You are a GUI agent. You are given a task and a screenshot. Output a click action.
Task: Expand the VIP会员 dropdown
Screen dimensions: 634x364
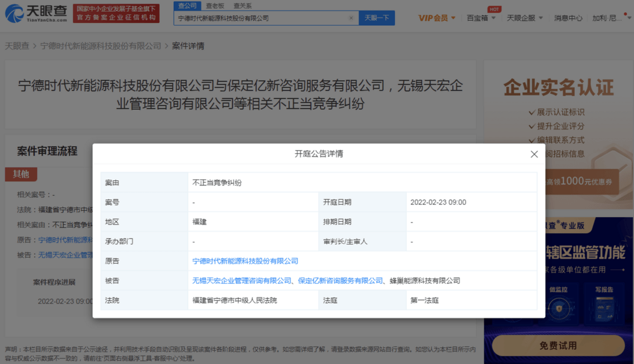click(x=437, y=18)
